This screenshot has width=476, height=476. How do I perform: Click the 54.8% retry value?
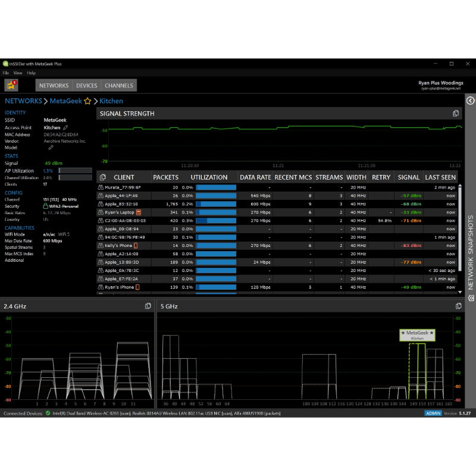[x=384, y=221]
